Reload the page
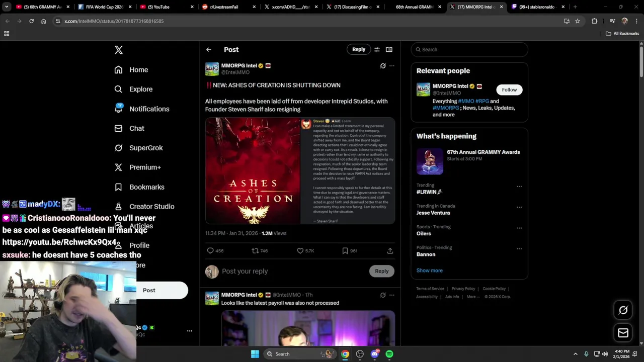Image resolution: width=644 pixels, height=362 pixels. pyautogui.click(x=31, y=21)
